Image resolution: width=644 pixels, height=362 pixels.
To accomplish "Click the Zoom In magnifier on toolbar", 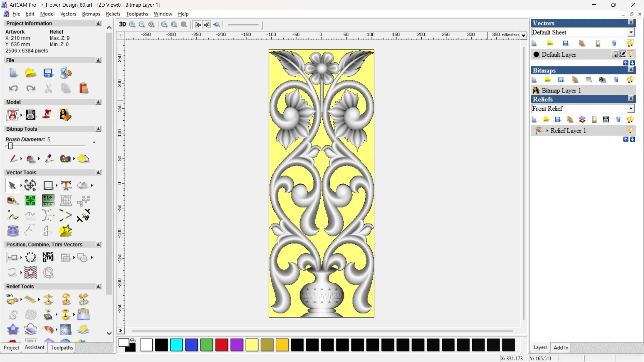I will pyautogui.click(x=132, y=24).
